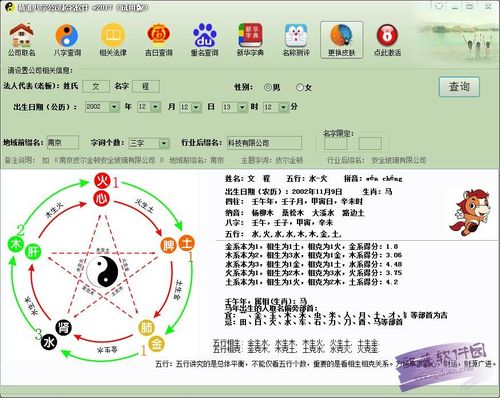Click the app yin-yang title bar icon
This screenshot has height=398, width=500.
(x=10, y=7)
